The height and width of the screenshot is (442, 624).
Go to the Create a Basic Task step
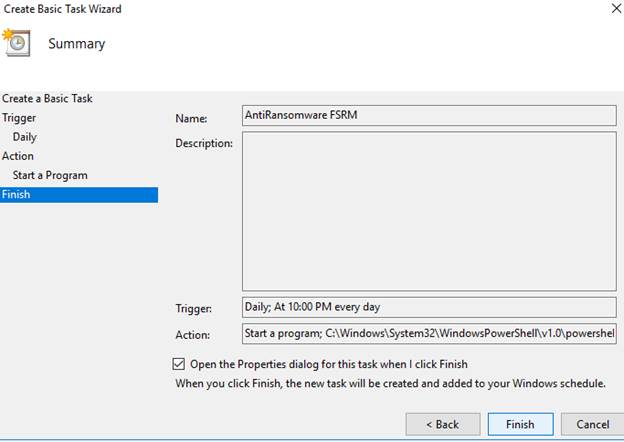(x=48, y=99)
